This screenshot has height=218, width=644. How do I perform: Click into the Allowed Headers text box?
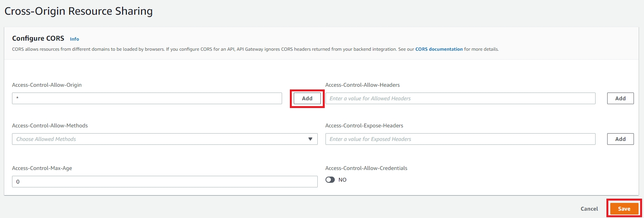pos(460,98)
